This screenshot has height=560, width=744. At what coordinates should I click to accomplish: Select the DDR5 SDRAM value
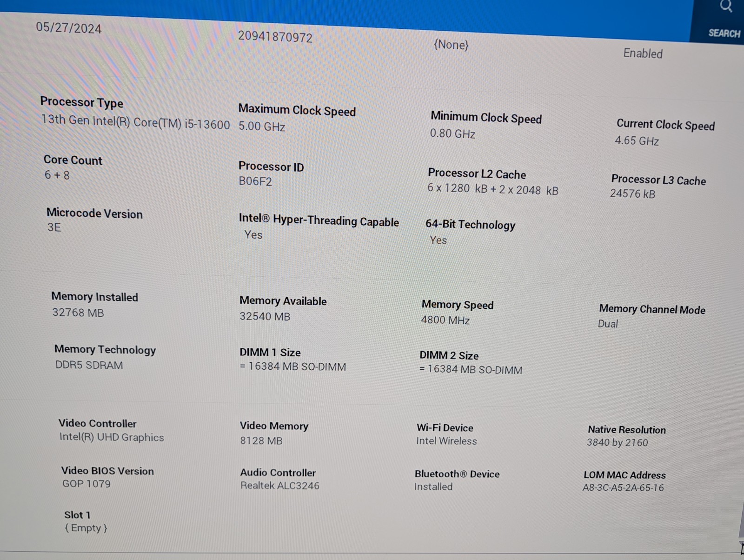[89, 365]
